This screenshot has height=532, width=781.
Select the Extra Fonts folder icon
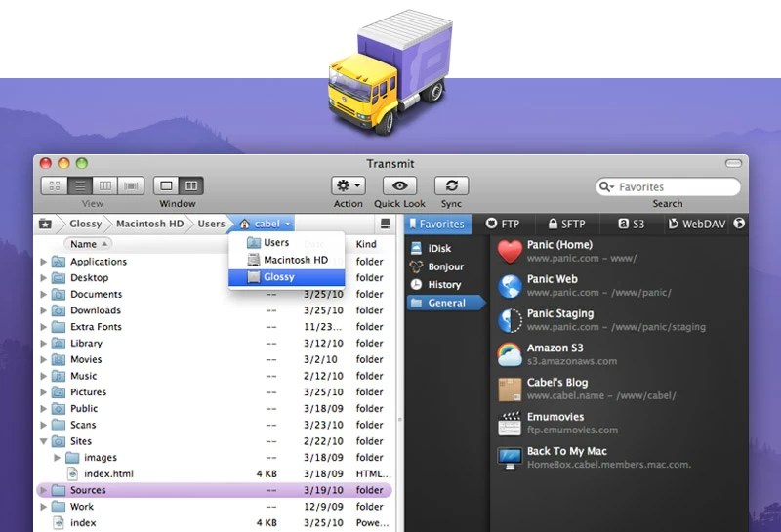coord(59,327)
